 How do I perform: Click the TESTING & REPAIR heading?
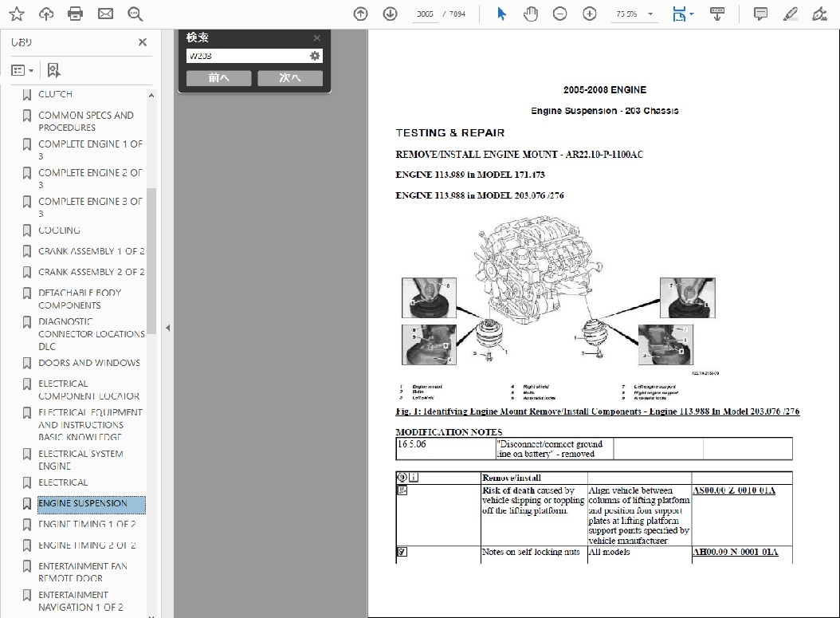click(x=450, y=133)
